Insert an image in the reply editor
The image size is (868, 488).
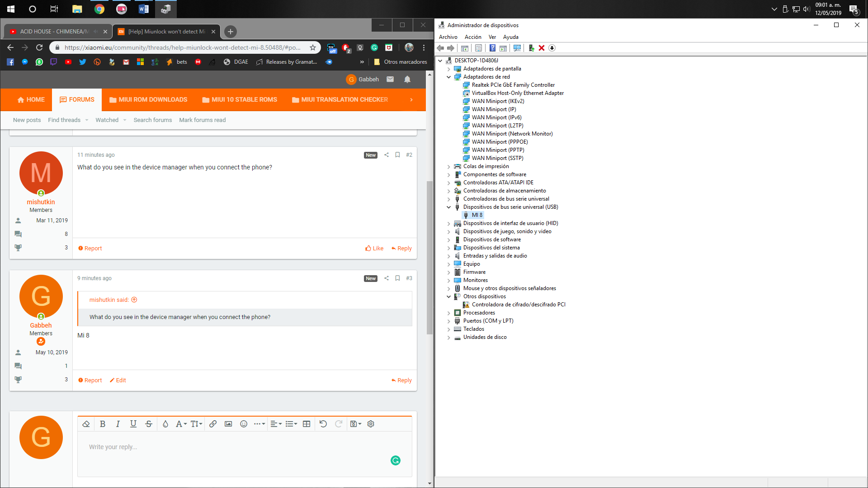(x=228, y=424)
